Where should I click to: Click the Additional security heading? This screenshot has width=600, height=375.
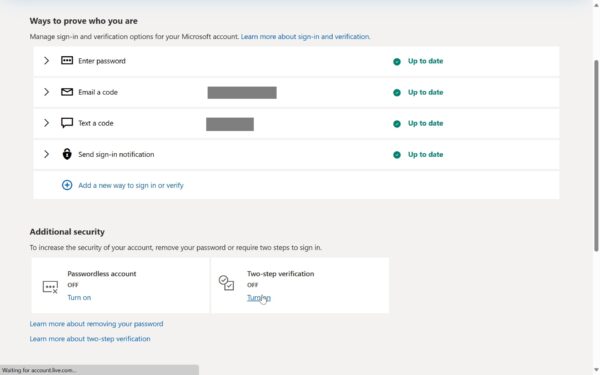(67, 232)
